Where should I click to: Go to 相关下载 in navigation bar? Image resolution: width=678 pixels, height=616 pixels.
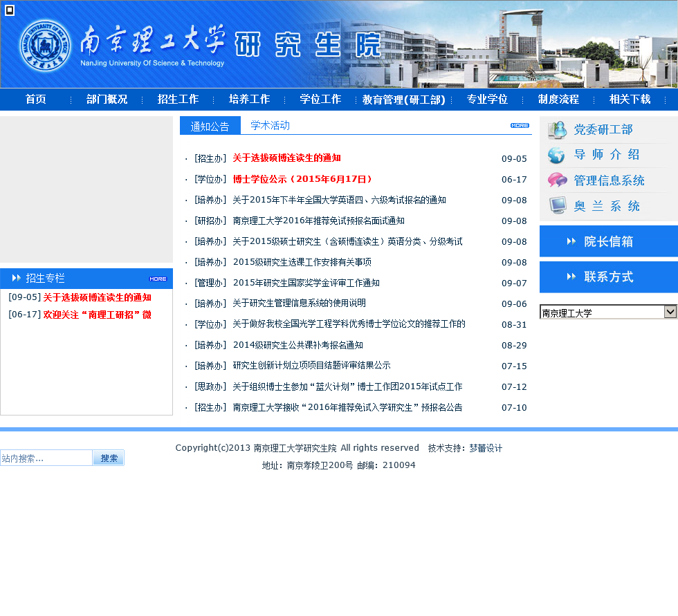tap(630, 100)
